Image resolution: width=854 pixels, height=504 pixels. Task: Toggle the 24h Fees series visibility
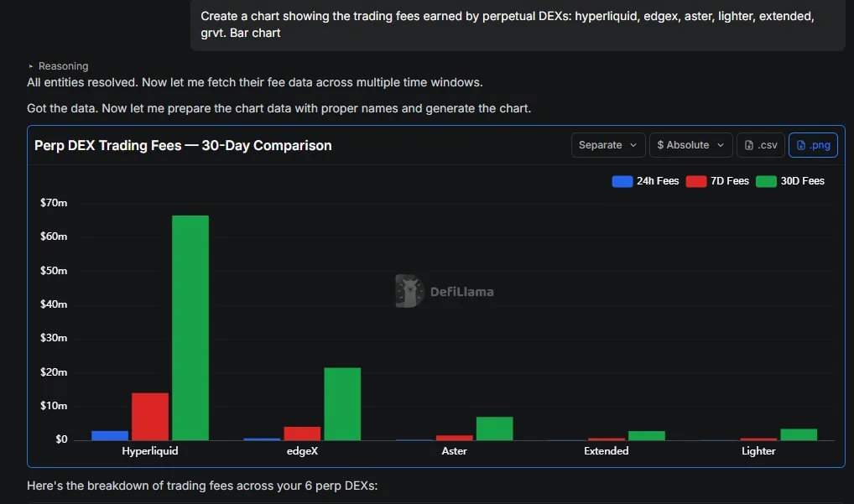coord(645,180)
